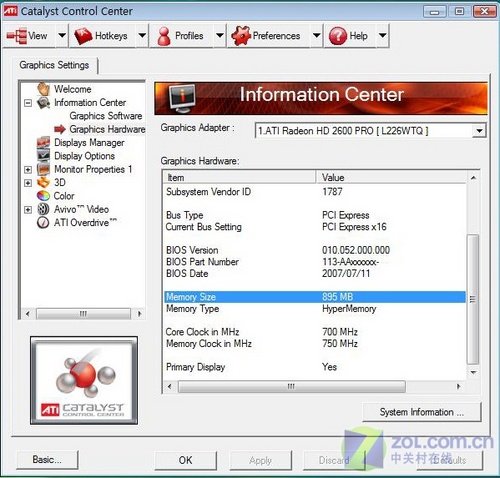Select Graphics Software in the tree
Screen dimensions: 500x478
tap(106, 116)
